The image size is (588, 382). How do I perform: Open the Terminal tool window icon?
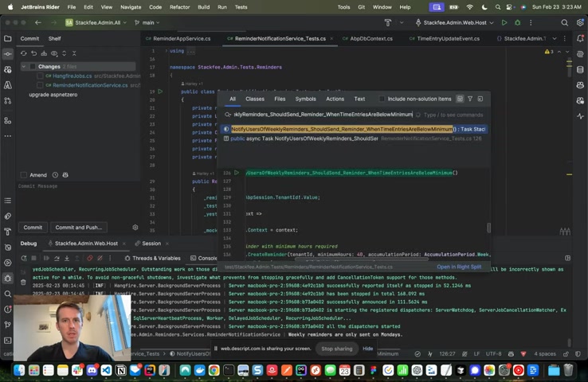(7, 341)
